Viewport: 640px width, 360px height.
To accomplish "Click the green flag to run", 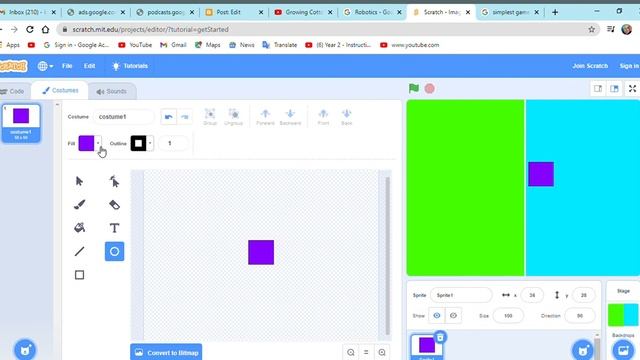I will pos(413,88).
